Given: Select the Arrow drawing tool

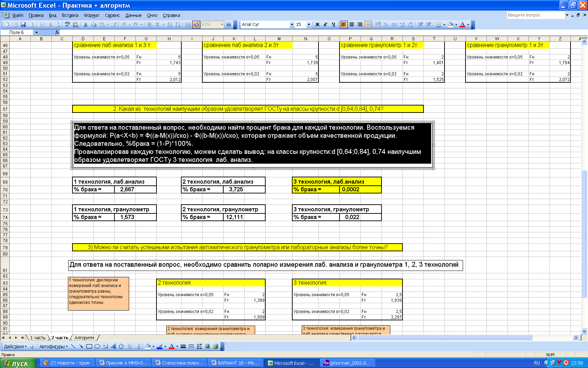Looking at the screenshot, I should coord(81,346).
